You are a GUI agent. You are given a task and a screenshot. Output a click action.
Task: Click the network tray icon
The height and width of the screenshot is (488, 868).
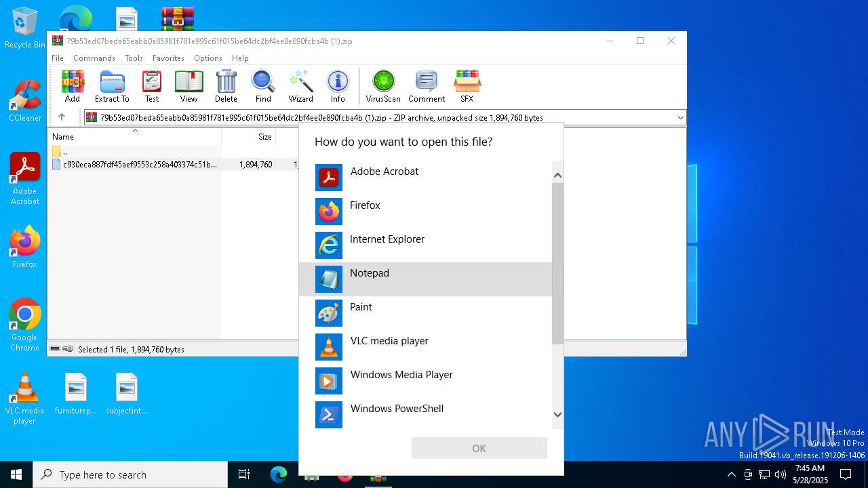[x=764, y=474]
